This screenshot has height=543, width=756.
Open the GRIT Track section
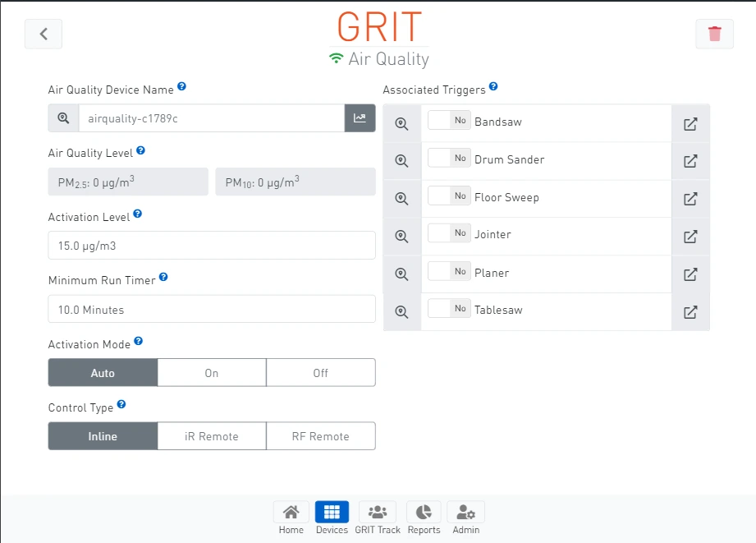(378, 518)
